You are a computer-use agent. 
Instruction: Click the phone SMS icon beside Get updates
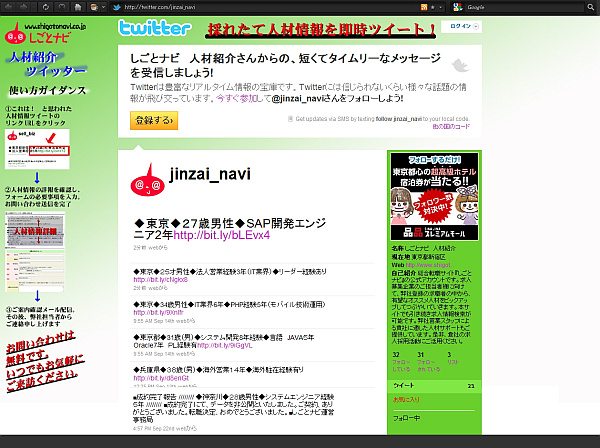click(x=290, y=119)
